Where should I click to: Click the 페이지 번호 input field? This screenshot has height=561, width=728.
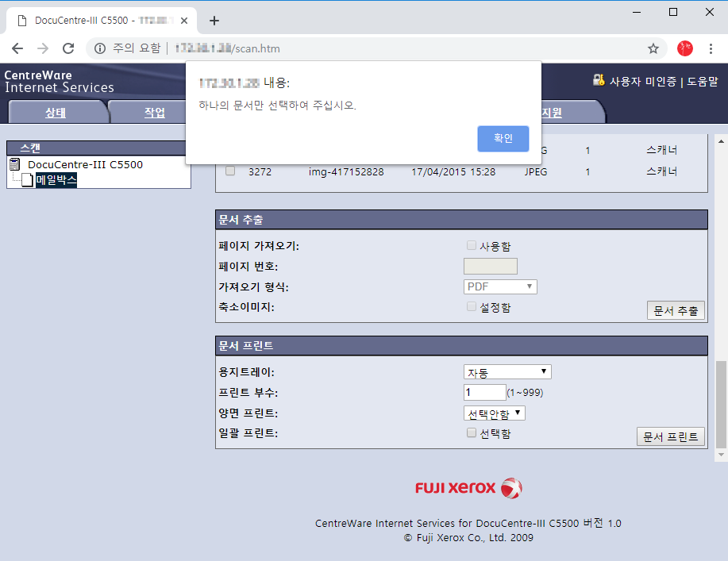pos(491,267)
